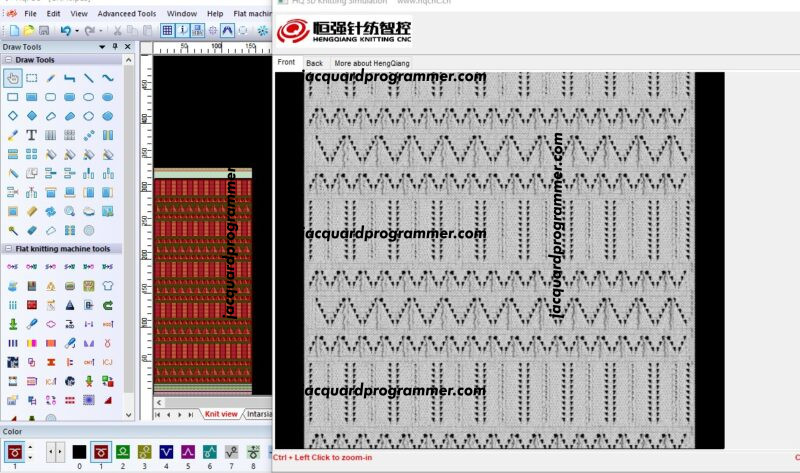800x473 pixels.
Task: Decrease the current color number stepper
Action: pos(30,457)
